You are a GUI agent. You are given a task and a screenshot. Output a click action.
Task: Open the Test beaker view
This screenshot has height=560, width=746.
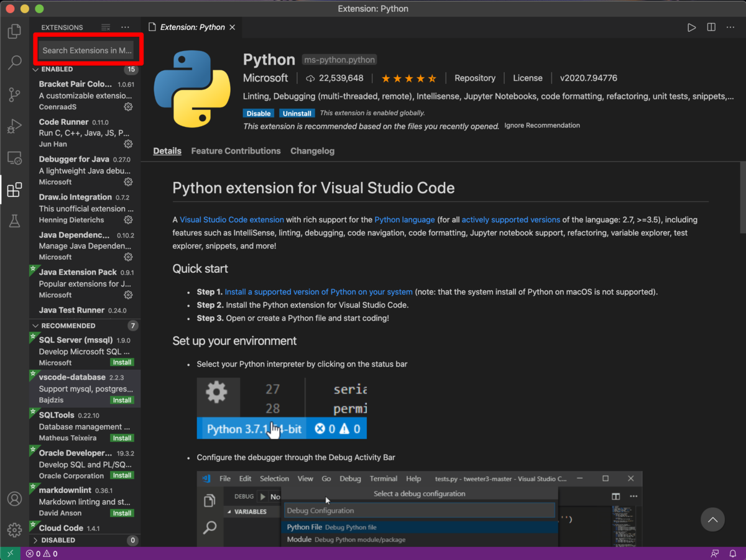click(14, 221)
